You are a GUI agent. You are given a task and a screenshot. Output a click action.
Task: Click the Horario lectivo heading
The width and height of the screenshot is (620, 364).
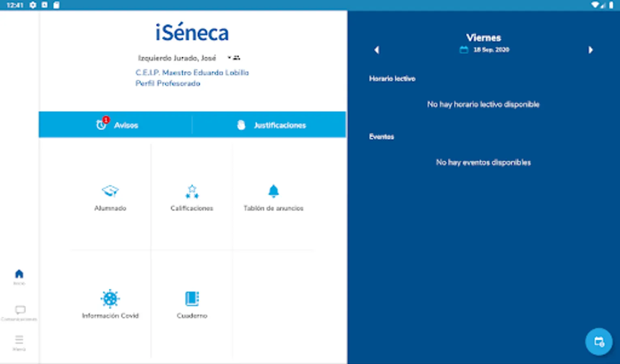392,78
